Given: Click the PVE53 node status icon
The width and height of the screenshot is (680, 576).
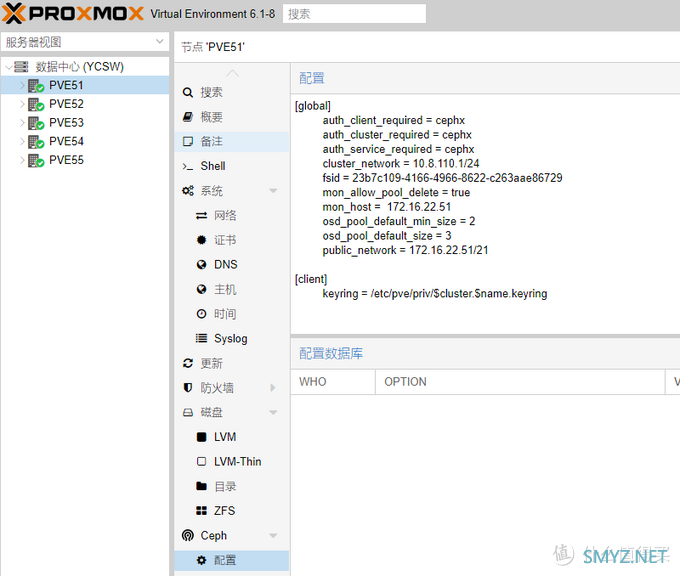Looking at the screenshot, I should pyautogui.click(x=36, y=123).
